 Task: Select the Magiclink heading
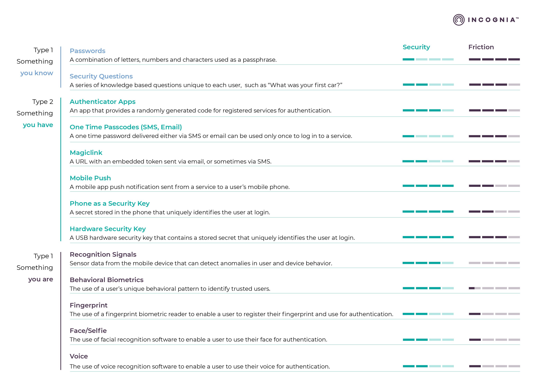point(86,153)
